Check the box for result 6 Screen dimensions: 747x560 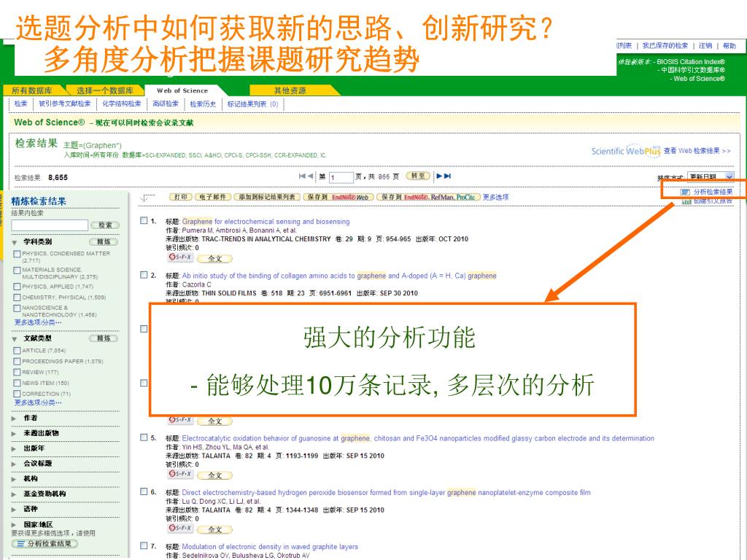point(144,491)
